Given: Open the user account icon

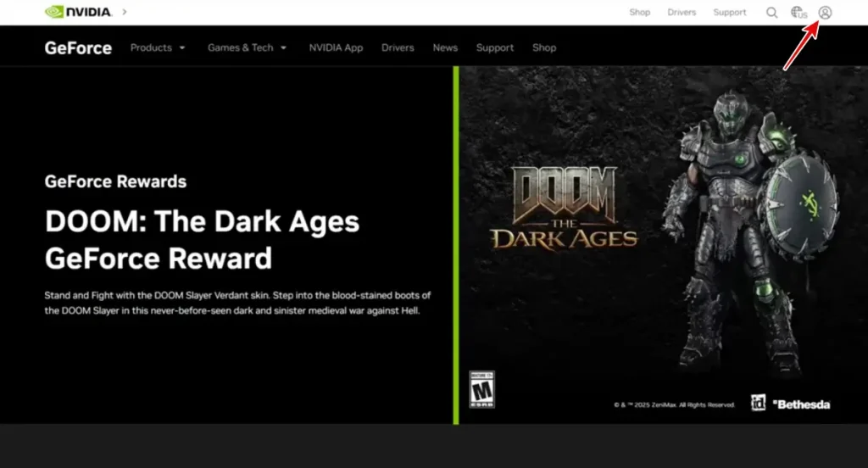Looking at the screenshot, I should click(825, 12).
